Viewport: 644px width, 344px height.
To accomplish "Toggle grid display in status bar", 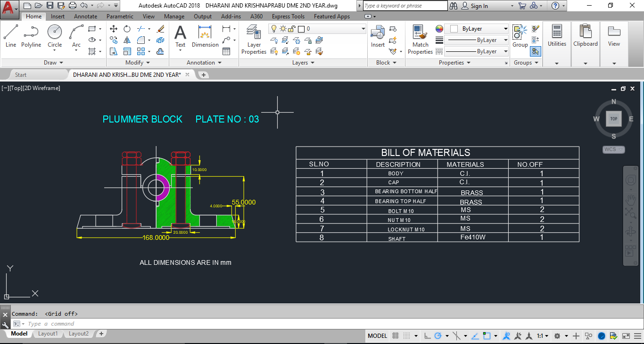I will point(396,336).
